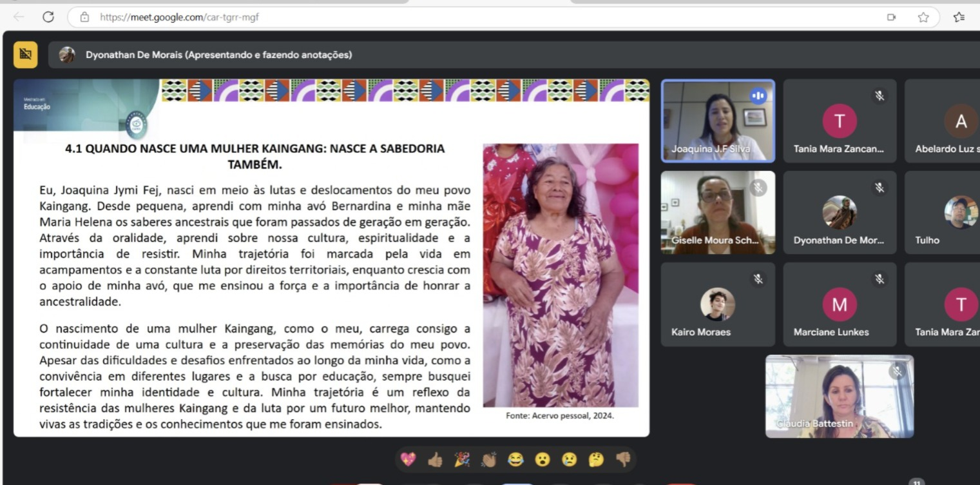React with the thinking face emoji
This screenshot has height=485, width=980.
[596, 459]
